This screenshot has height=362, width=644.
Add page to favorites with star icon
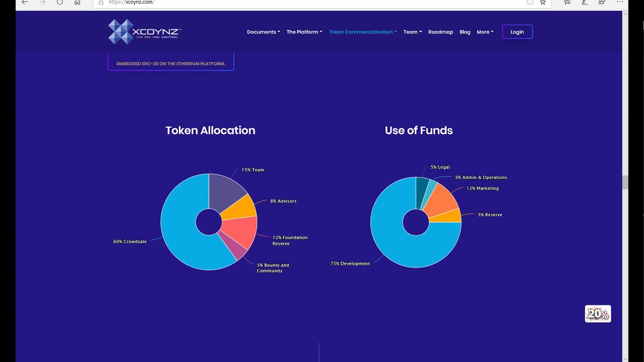click(543, 2)
